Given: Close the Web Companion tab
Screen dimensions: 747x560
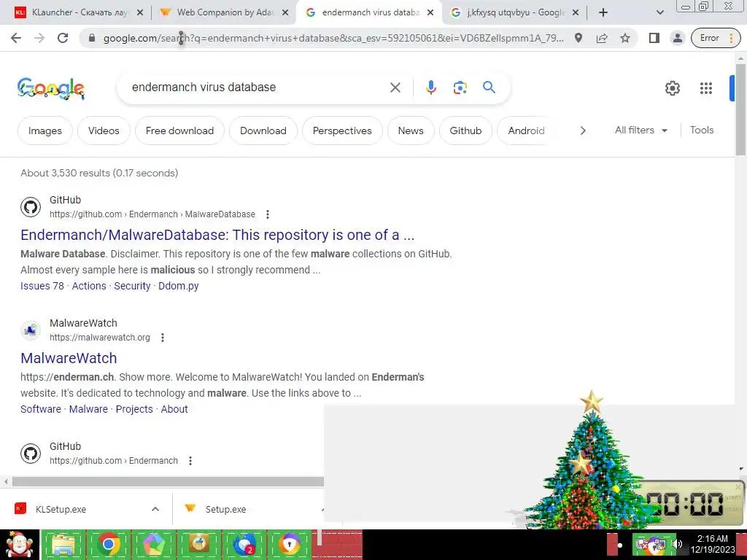Looking at the screenshot, I should pyautogui.click(x=285, y=13).
